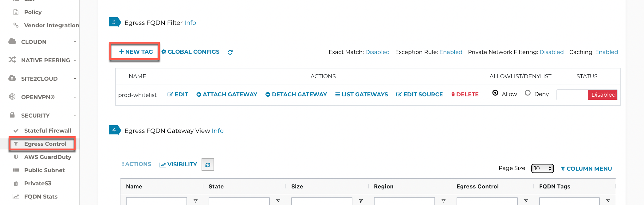The image size is (644, 205).
Task: Open Global Configs settings gear
Action: (164, 52)
